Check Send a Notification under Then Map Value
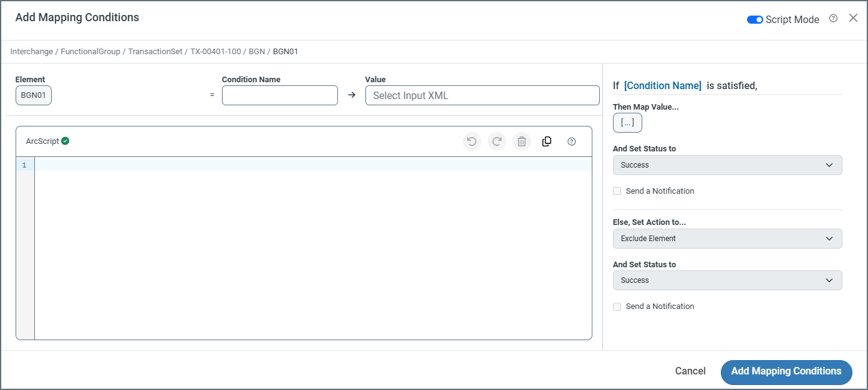Viewport: 868px width, 390px height. point(617,191)
